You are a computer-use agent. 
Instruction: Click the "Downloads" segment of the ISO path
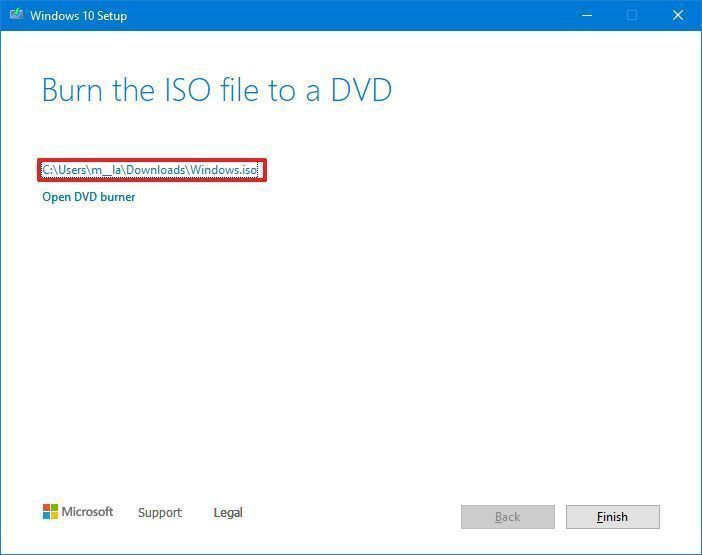tap(156, 170)
